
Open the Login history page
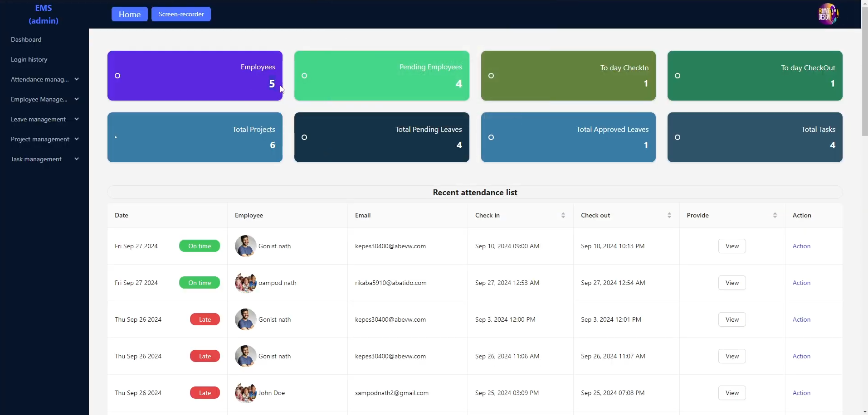coord(29,59)
